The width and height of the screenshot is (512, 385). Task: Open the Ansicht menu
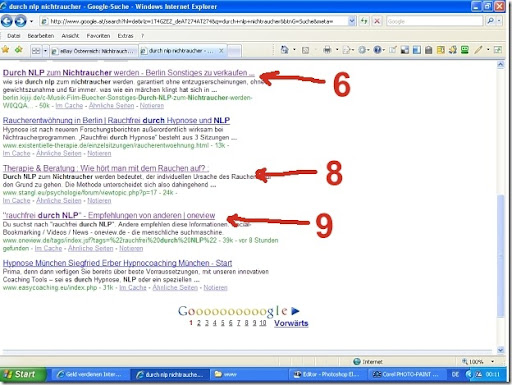tap(70, 36)
